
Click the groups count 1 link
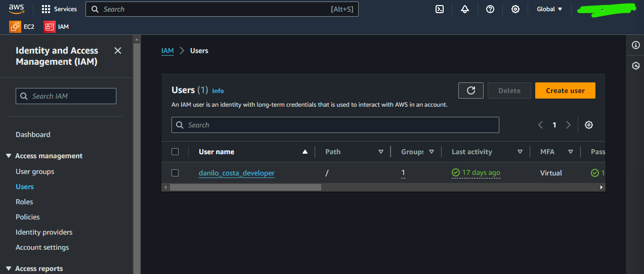pyautogui.click(x=403, y=173)
